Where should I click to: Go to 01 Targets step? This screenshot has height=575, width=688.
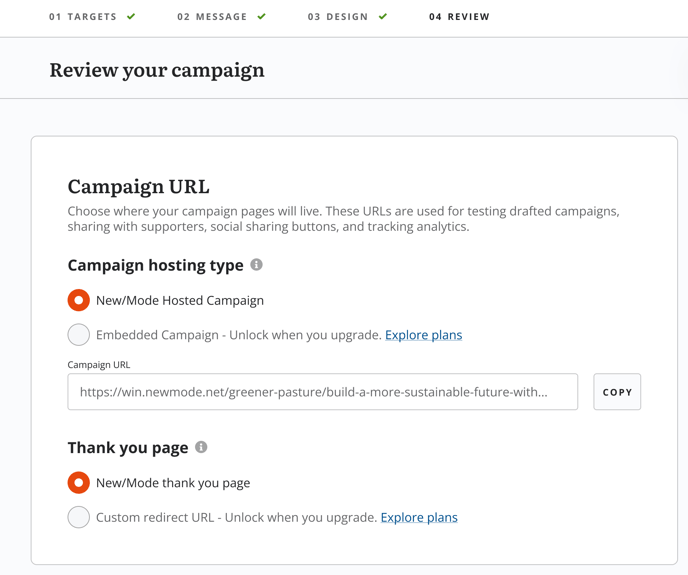pyautogui.click(x=83, y=17)
